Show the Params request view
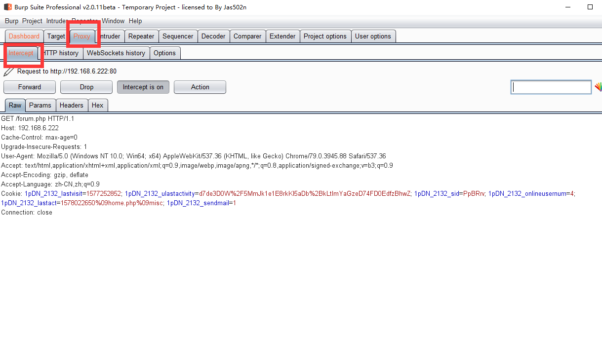 (40, 106)
